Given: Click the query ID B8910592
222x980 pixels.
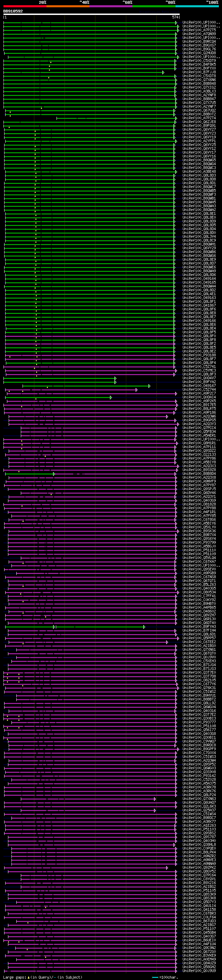Looking at the screenshot, I should coord(13,11).
